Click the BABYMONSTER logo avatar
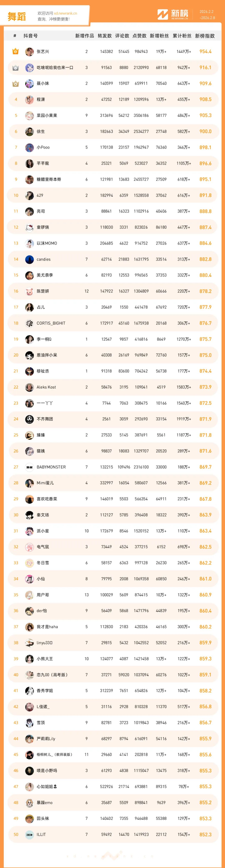Viewport: 225px width, 868px height. pyautogui.click(x=29, y=467)
